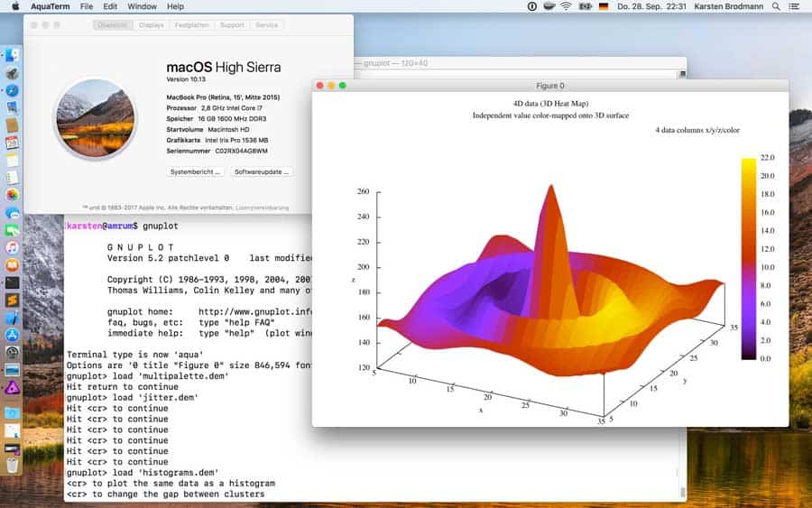Open blue Downloads folder in Dock
812x508 pixels.
click(12, 413)
